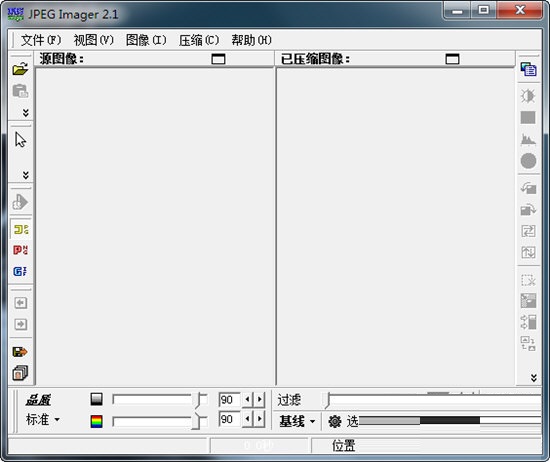The image size is (550, 462).
Task: Open the 文件(F) menu
Action: pyautogui.click(x=41, y=40)
